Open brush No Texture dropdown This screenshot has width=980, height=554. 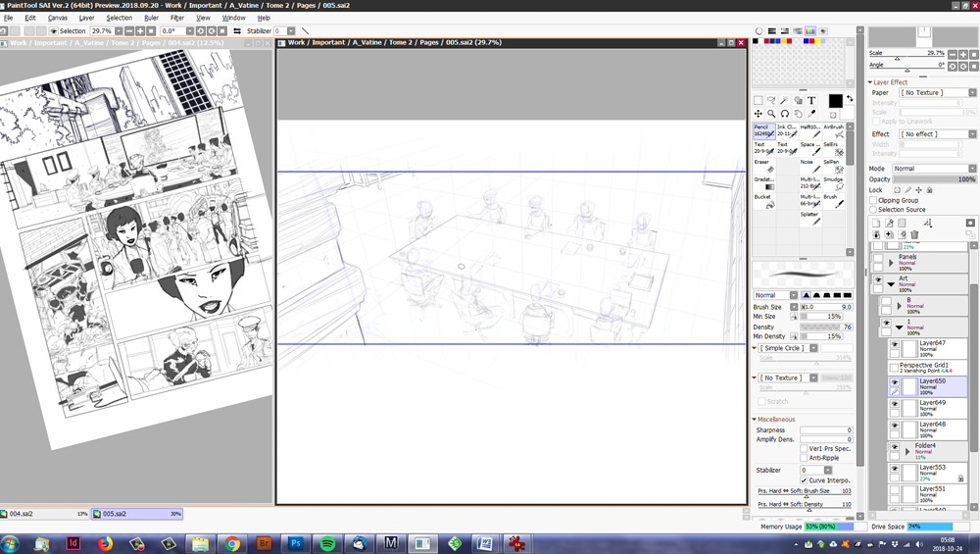[x=789, y=378]
